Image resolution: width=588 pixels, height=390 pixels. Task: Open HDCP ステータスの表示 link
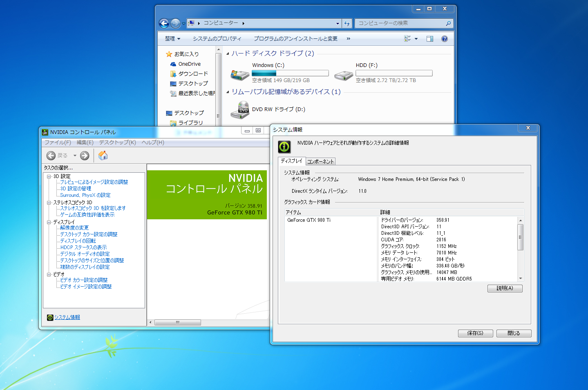click(x=83, y=247)
